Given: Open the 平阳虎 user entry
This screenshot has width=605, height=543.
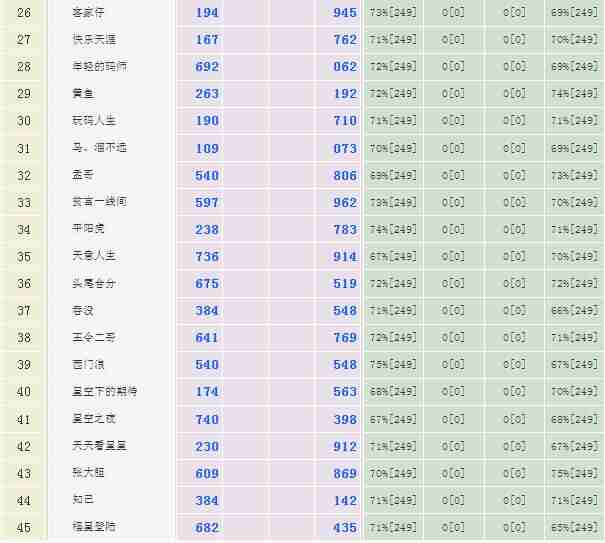Looking at the screenshot, I should pyautogui.click(x=91, y=229).
